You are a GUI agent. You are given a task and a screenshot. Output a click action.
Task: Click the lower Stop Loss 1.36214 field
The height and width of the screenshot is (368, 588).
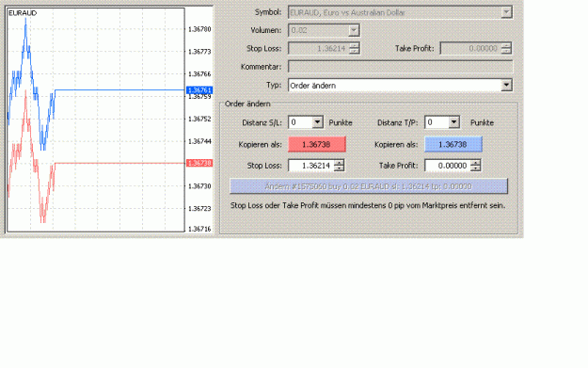[310, 166]
